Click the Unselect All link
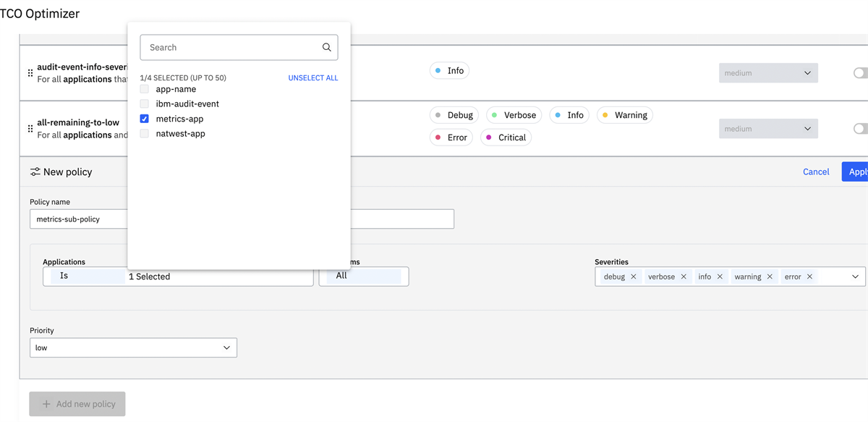The width and height of the screenshot is (868, 422). pos(312,78)
